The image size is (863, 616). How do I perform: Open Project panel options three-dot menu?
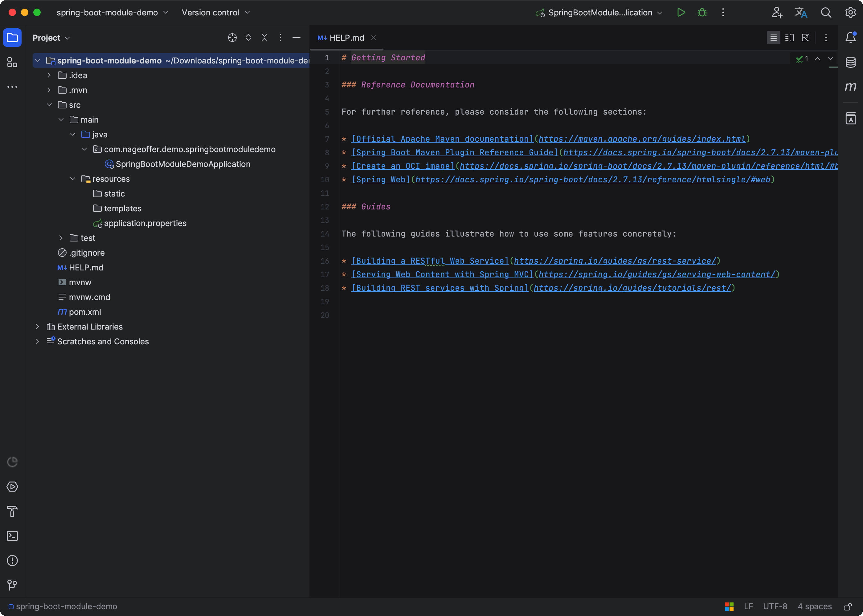(x=280, y=38)
